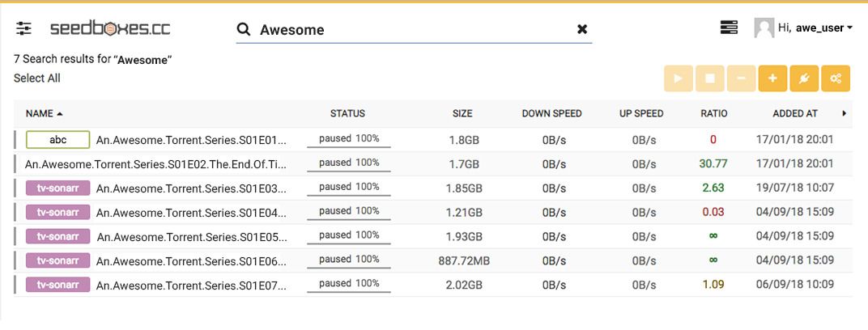Open the filter sliders menu icon

pos(23,28)
